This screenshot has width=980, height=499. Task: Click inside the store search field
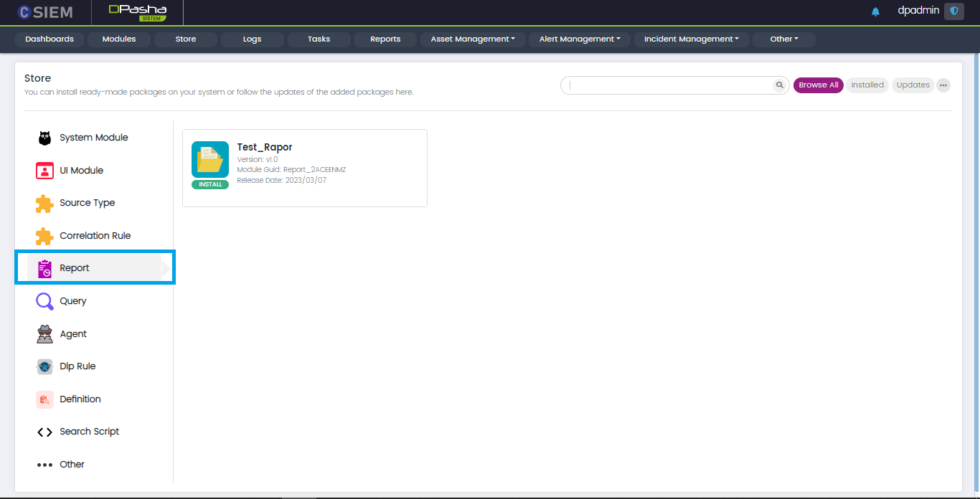click(x=667, y=85)
